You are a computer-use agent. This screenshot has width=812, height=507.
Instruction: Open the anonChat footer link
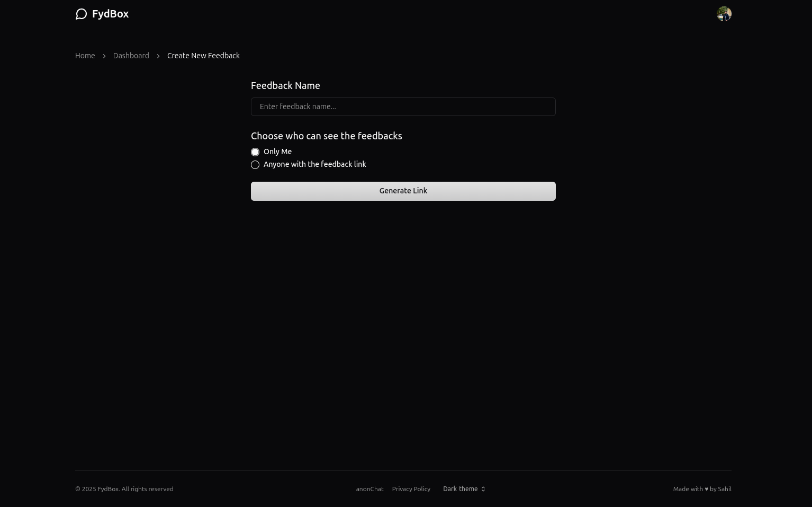[369, 489]
